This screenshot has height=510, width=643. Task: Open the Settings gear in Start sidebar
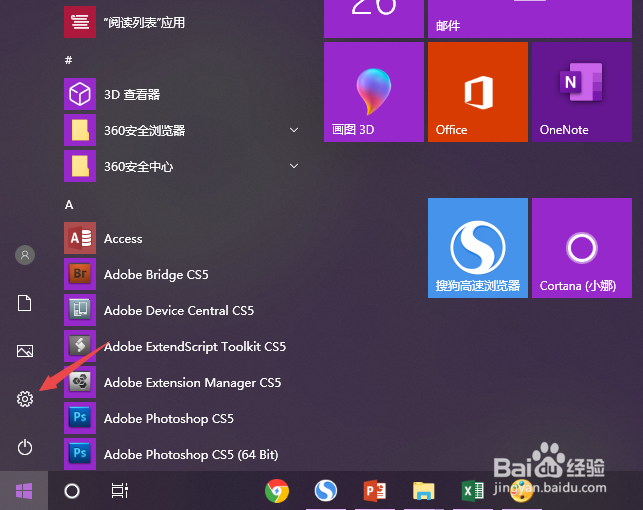tap(25, 398)
